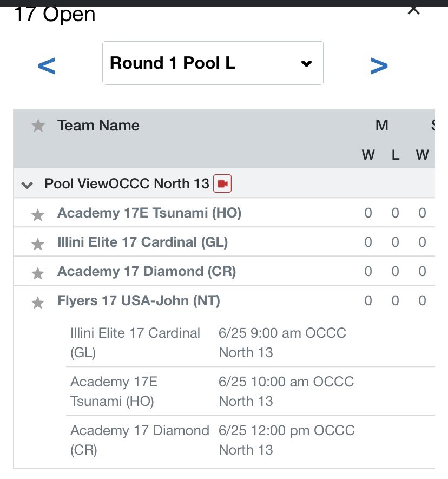Close the 17 Open panel with X
448x479 pixels.
coord(414,10)
